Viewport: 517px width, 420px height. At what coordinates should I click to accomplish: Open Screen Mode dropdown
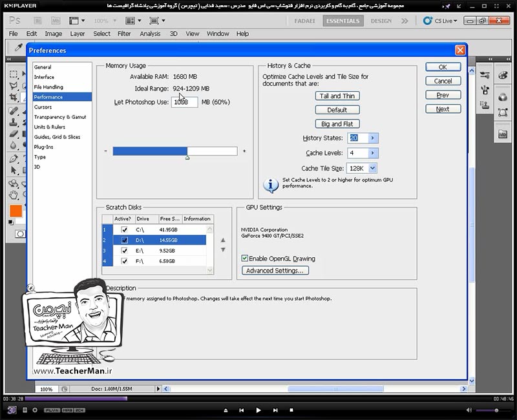(x=157, y=21)
